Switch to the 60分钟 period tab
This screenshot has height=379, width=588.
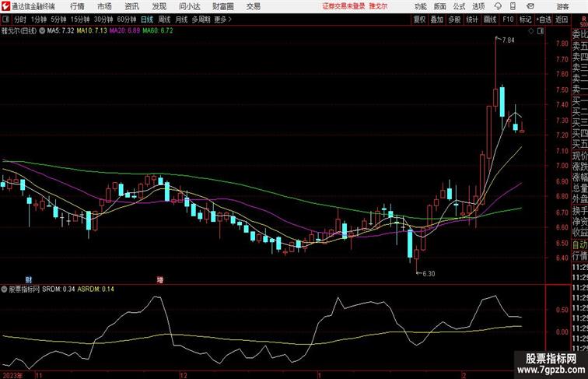[126, 19]
